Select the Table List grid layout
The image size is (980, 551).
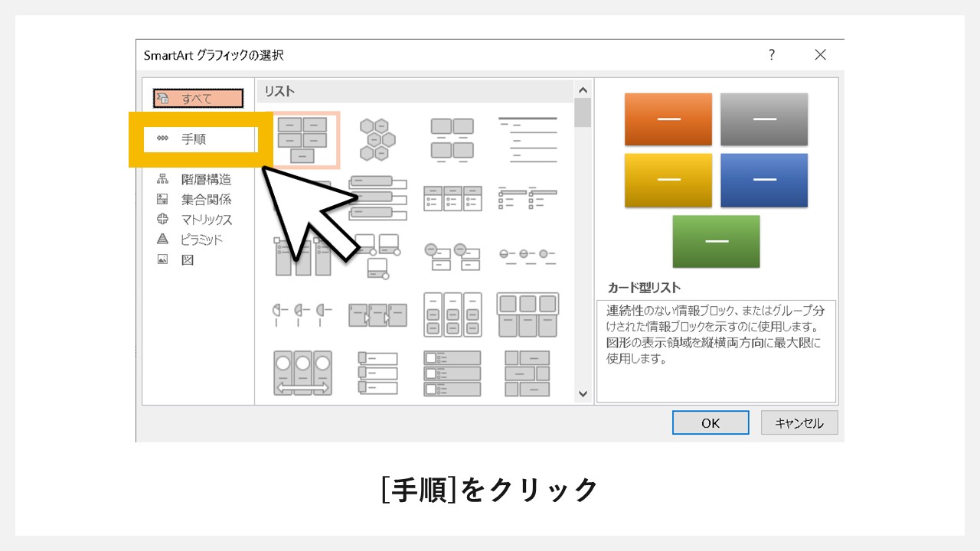(528, 314)
